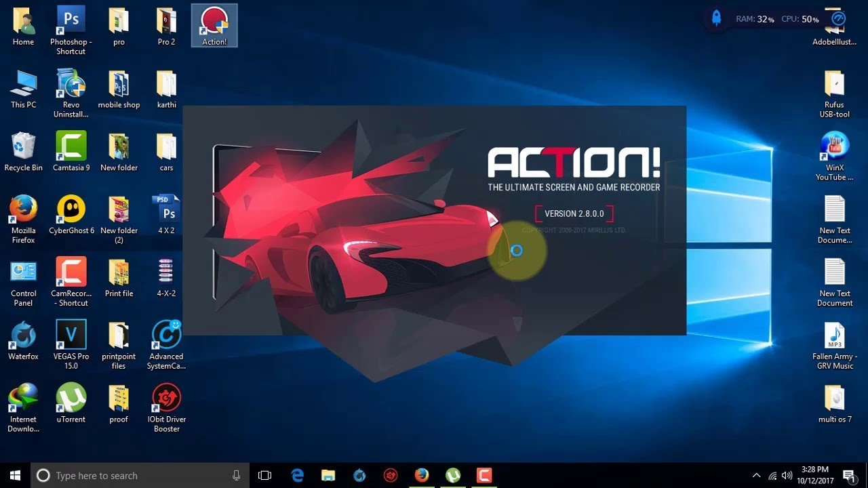
Task: Launch Advanced SystemCare shortcut
Action: click(167, 346)
